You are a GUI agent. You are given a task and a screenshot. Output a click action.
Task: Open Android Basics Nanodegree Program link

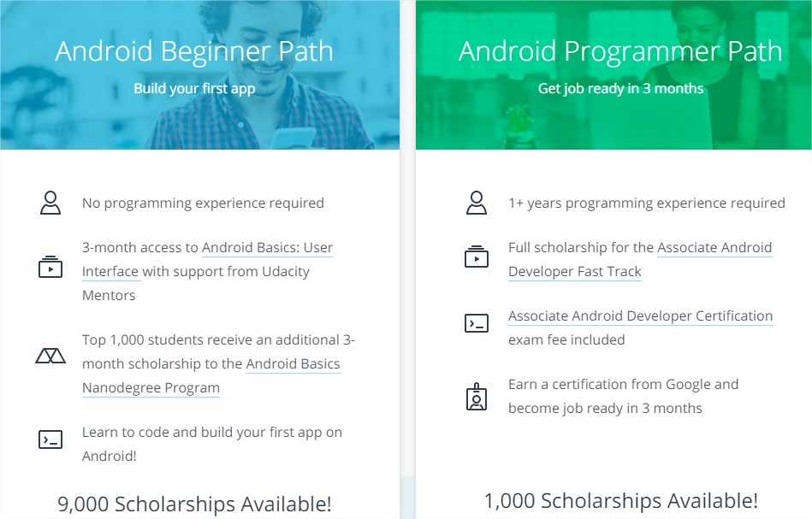click(x=211, y=375)
